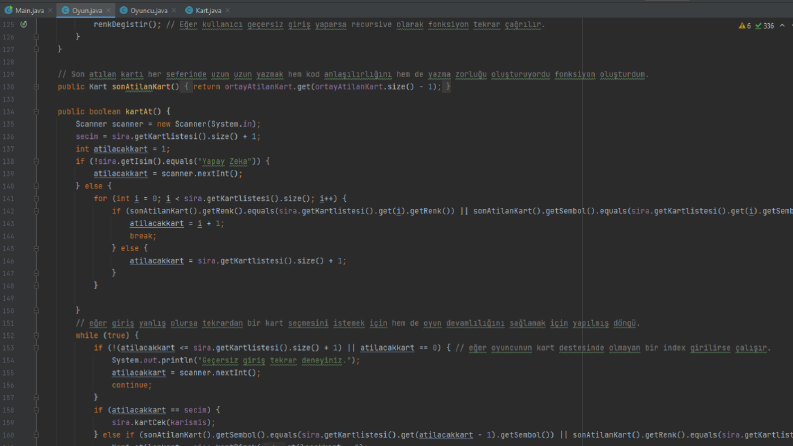This screenshot has width=793, height=446.
Task: Jump to previous highlighted error with up chevron
Action: [782, 25]
